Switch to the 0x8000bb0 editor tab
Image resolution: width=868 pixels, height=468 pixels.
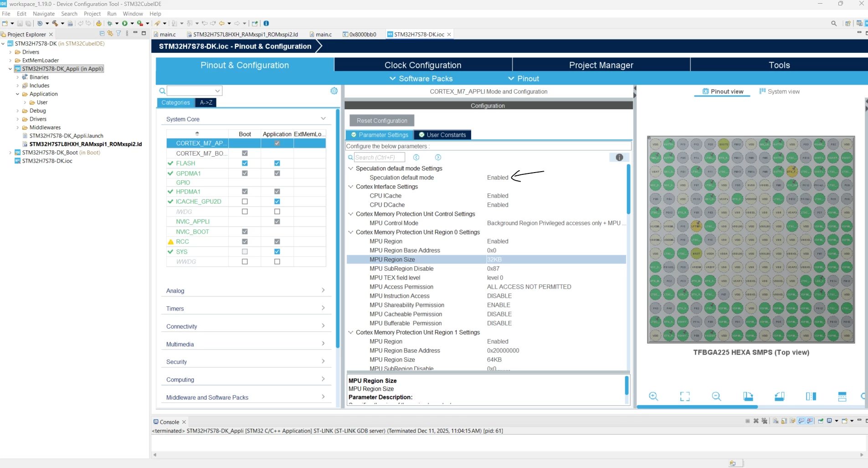click(359, 34)
